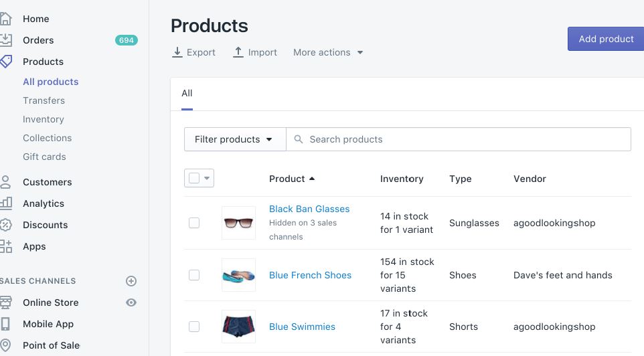Select the All tab
644x356 pixels.
(187, 94)
